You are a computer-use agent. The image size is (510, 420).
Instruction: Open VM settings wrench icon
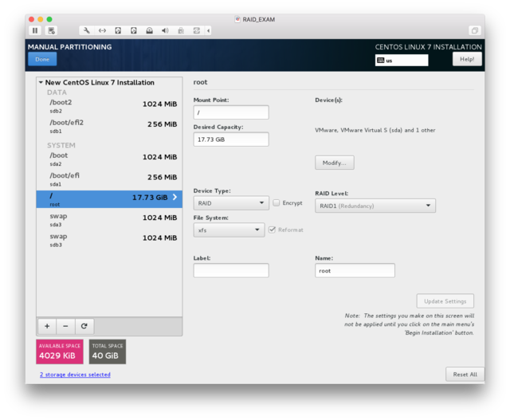click(x=87, y=30)
